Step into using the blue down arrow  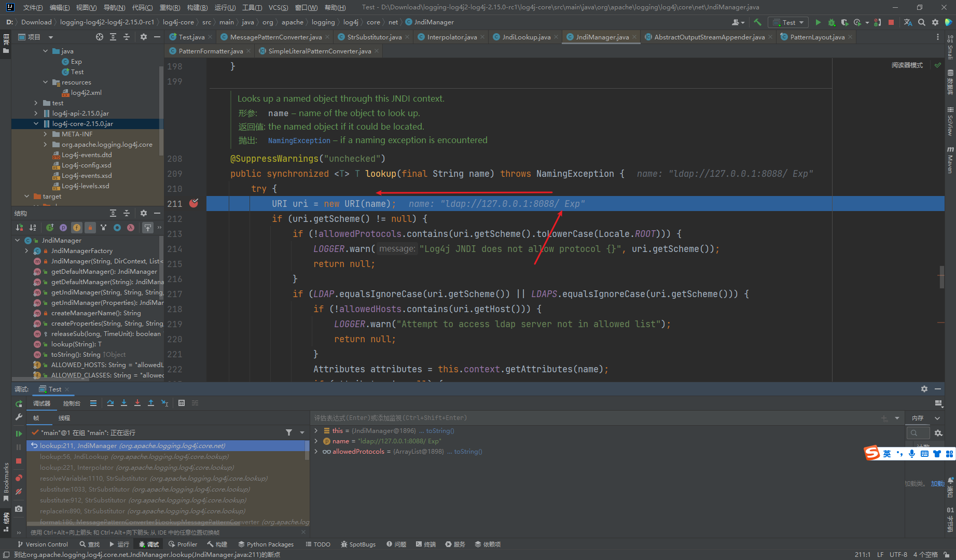click(124, 403)
